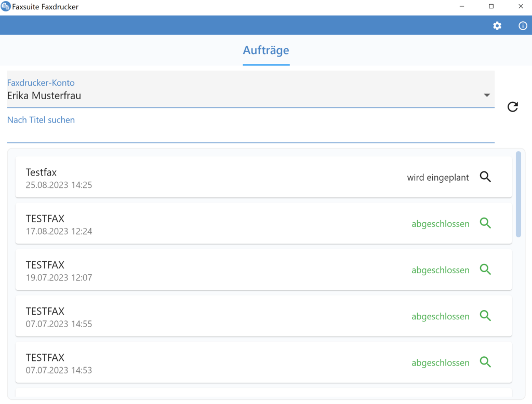Open details magnifier for TESTFAX 19.07.2023 12:07

pyautogui.click(x=485, y=270)
